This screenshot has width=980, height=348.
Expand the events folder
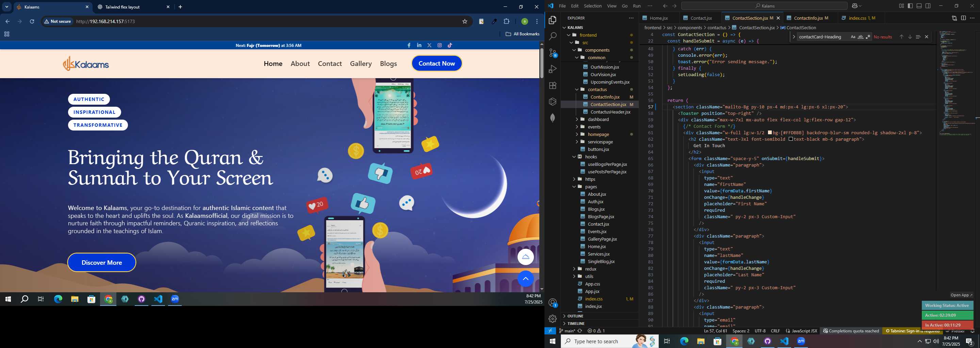click(577, 127)
